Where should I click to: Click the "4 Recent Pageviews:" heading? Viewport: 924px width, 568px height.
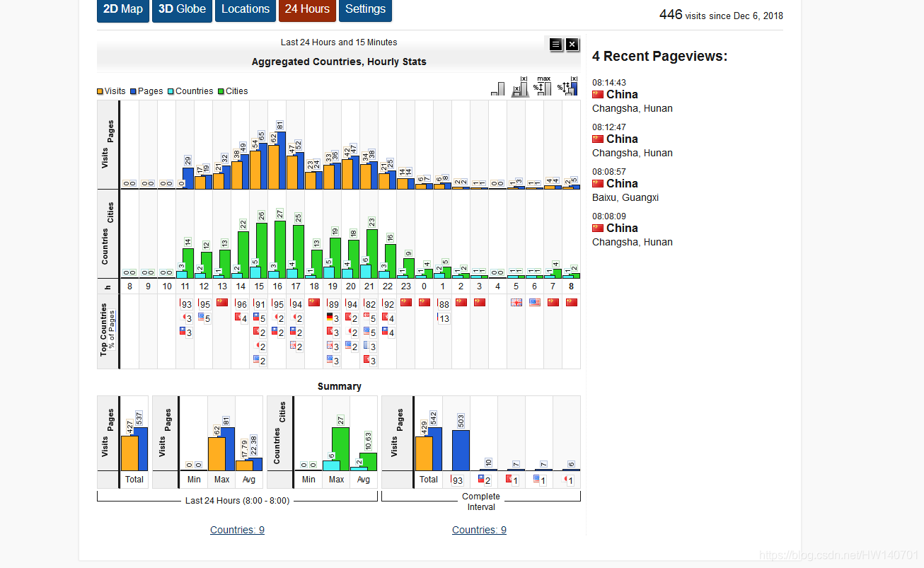(x=659, y=57)
